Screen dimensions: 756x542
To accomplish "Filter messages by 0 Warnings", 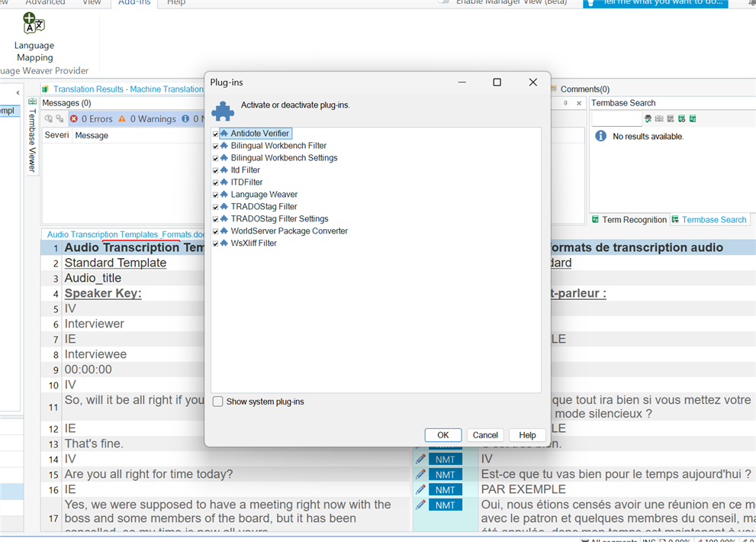I will (147, 119).
